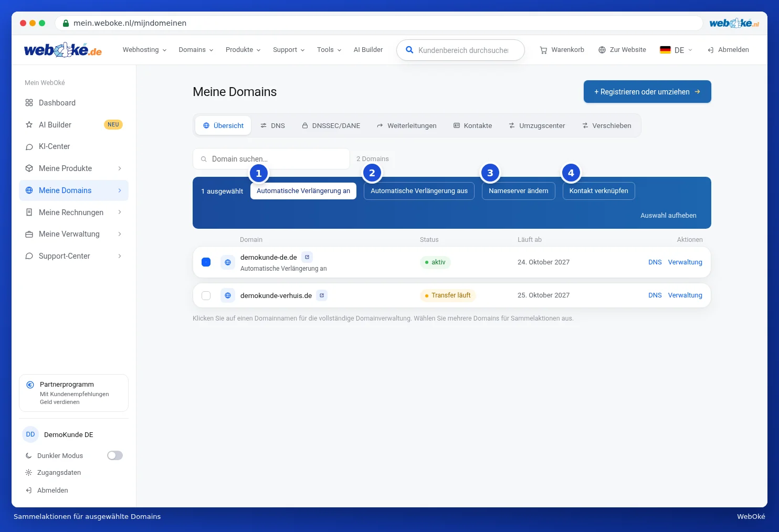
Task: Open the Produkte dropdown menu
Action: pos(243,50)
